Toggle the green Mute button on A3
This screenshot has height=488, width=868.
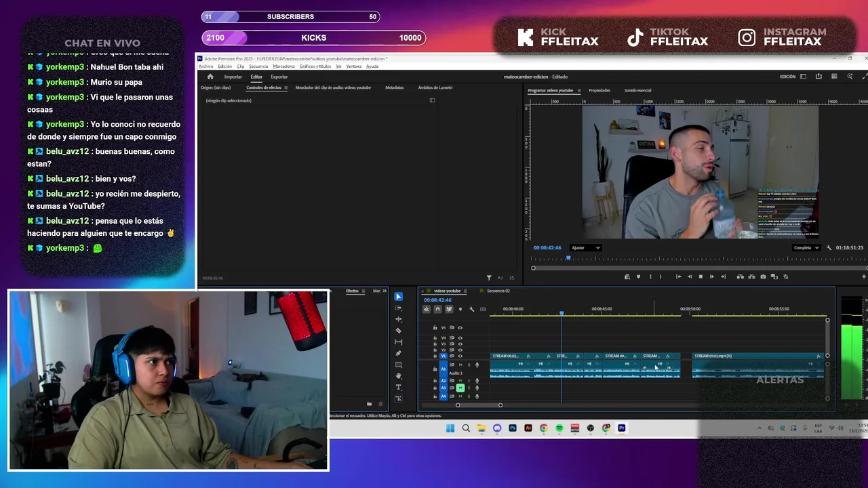pyautogui.click(x=460, y=388)
